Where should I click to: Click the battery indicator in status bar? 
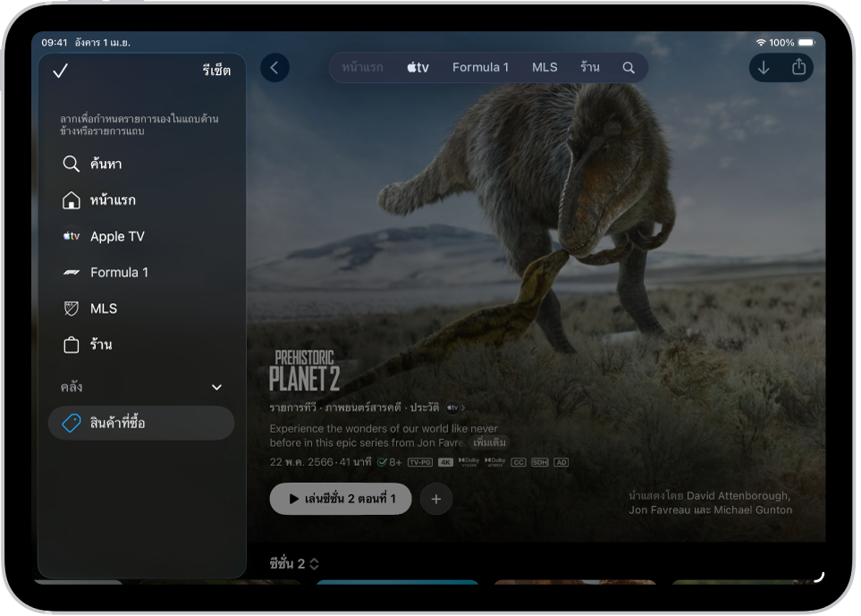pyautogui.click(x=806, y=42)
